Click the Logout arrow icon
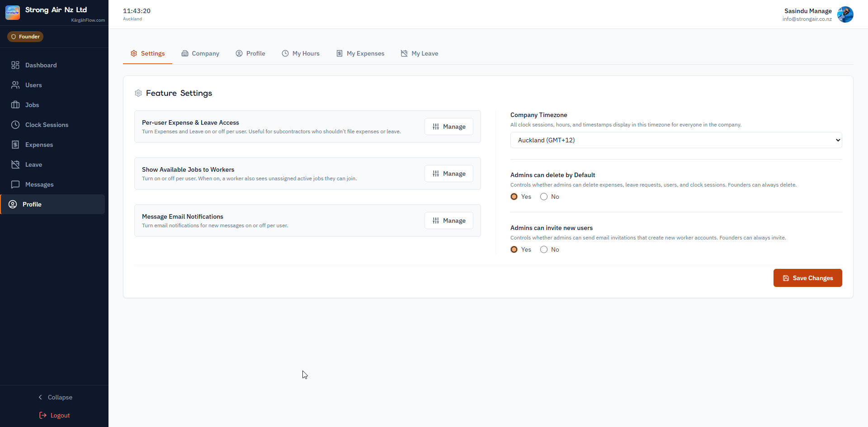Image resolution: width=868 pixels, height=427 pixels. 43,415
